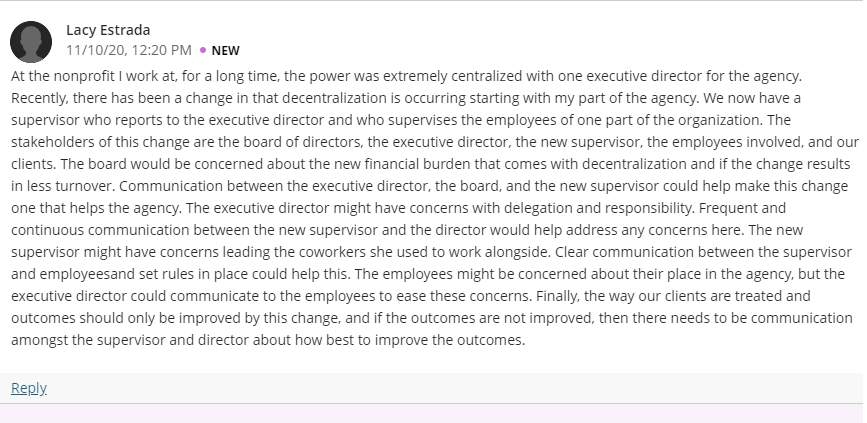Open the Reply link below the post
Image resolution: width=867 pixels, height=423 pixels.
[x=29, y=388]
